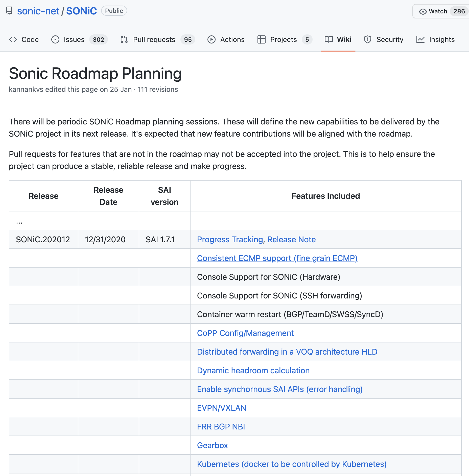Open Distributed forwarding in a VOQ architecture HLD
The height and width of the screenshot is (476, 469).
[x=287, y=352]
